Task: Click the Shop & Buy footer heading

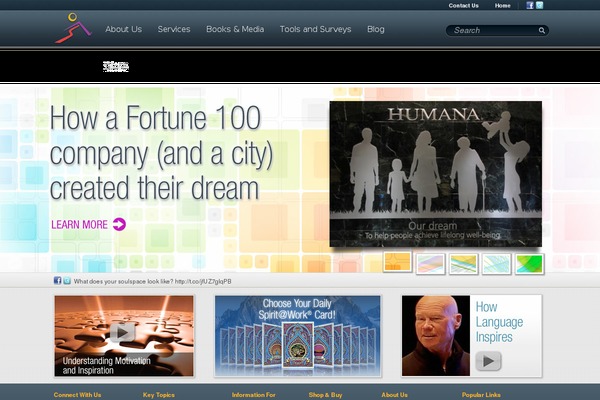Action: click(x=325, y=395)
